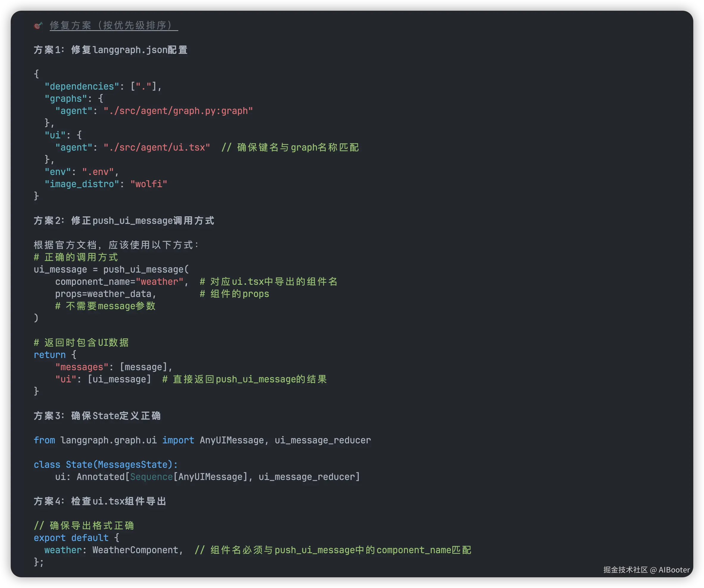Open the 修复方案（按优先级排序）heading link
The image size is (704, 588).
click(x=114, y=26)
